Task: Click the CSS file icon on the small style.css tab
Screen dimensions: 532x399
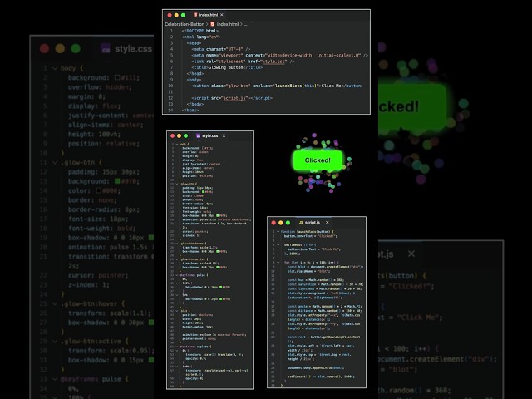Action: (199, 135)
